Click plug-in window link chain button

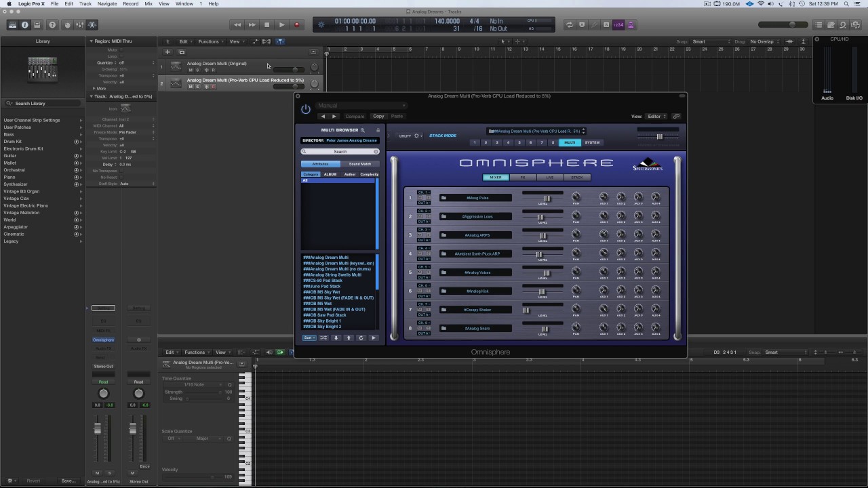pos(676,117)
